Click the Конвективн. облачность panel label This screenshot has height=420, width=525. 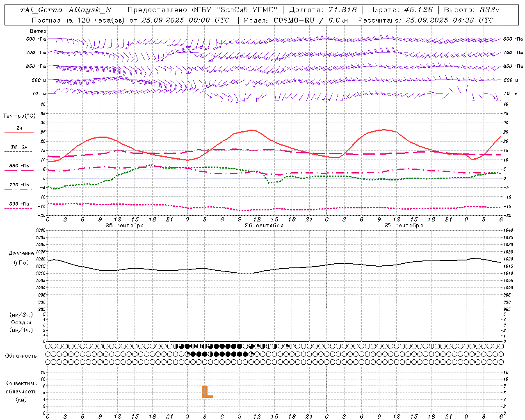[21, 388]
